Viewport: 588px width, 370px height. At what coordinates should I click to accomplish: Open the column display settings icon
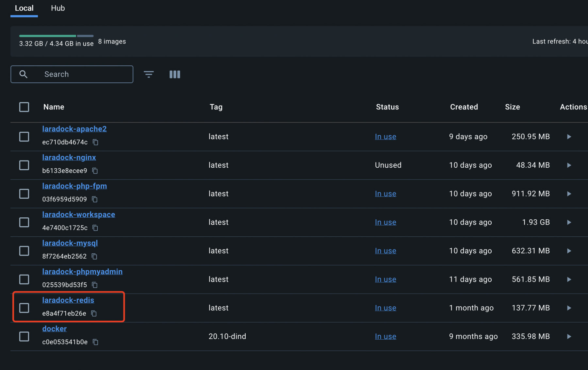175,75
